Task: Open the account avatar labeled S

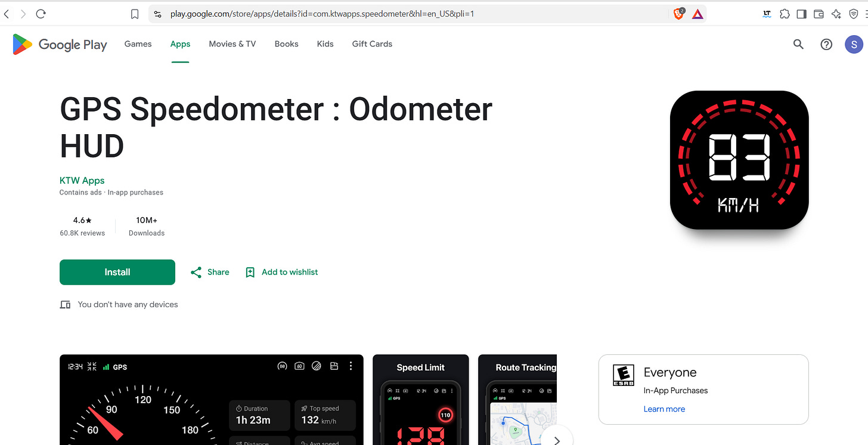Action: [x=854, y=44]
